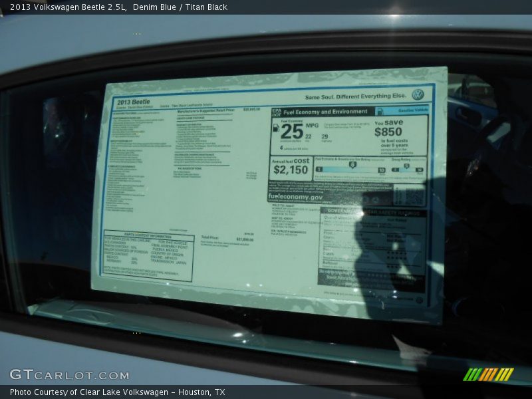Click the photo title 2013 Volkswagen Beetle 2.5L
Viewport: 532px width, 399px height.
pos(68,7)
